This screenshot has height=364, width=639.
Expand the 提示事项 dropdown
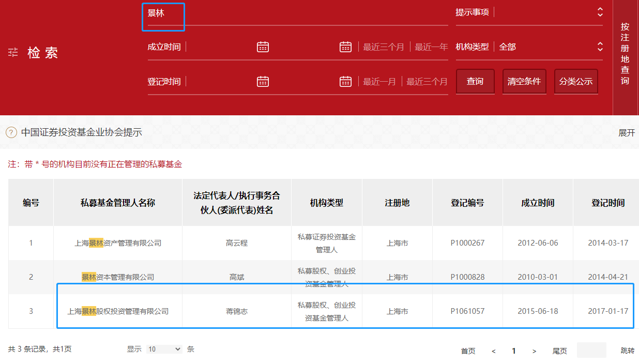tap(600, 12)
